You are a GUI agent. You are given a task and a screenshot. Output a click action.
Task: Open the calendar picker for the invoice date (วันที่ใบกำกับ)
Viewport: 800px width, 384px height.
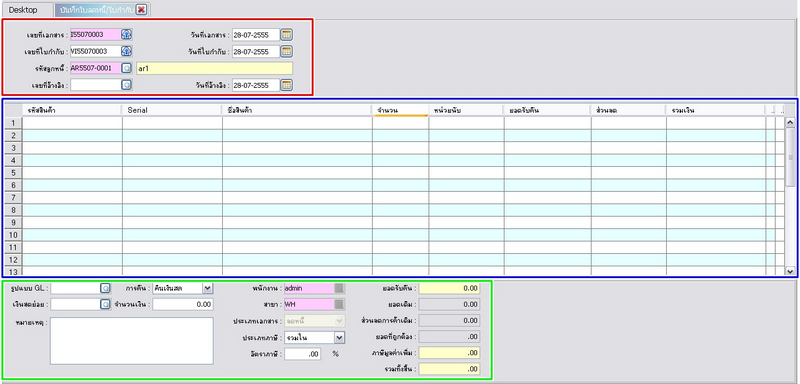(287, 51)
